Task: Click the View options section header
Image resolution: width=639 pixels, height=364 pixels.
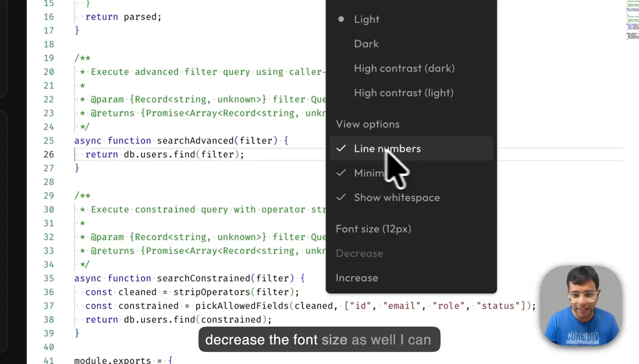Action: (x=368, y=124)
